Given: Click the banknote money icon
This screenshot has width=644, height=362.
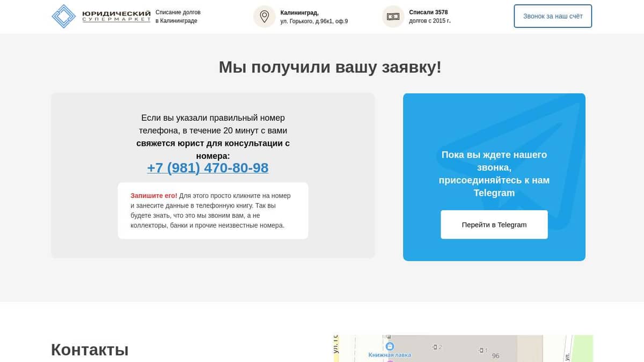Looking at the screenshot, I should click(393, 16).
